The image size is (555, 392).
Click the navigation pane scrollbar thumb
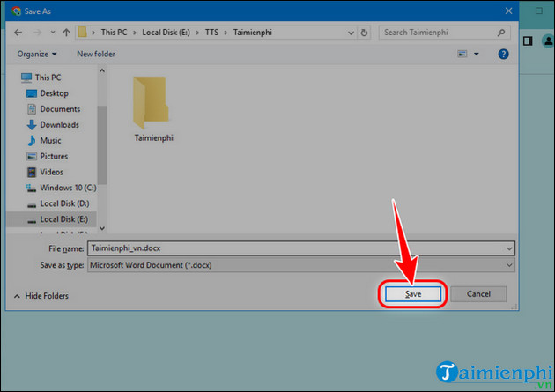[102, 145]
